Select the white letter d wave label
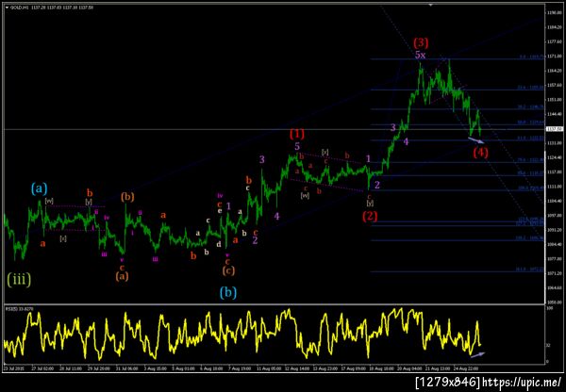The image size is (566, 392). coord(219,244)
